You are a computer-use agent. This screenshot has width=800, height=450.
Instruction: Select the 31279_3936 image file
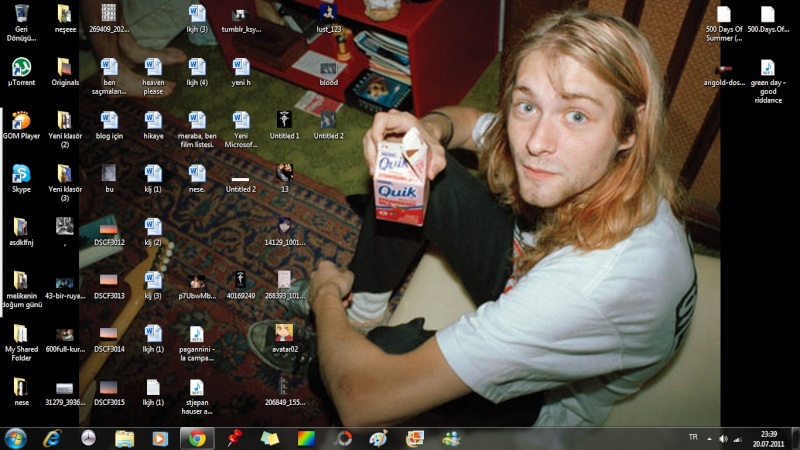click(65, 391)
